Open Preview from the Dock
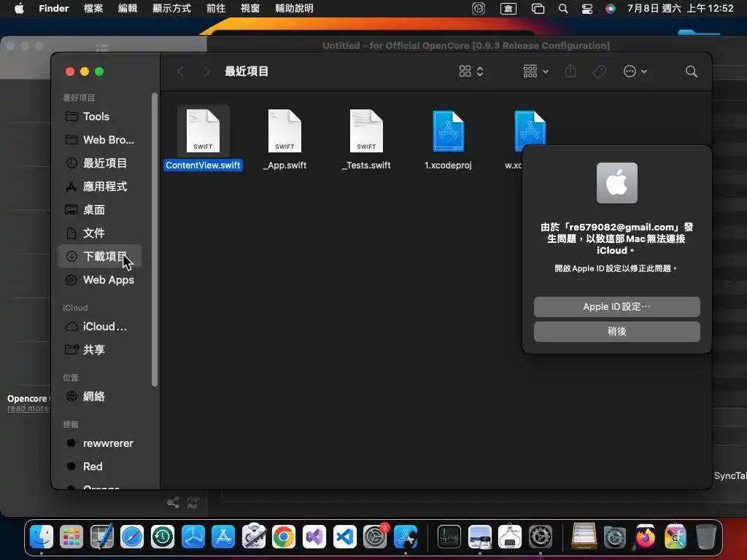This screenshot has width=747, height=560. coord(479,537)
